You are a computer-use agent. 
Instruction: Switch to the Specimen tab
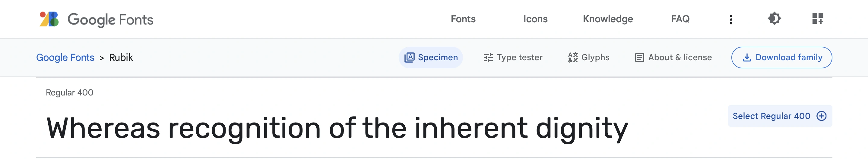click(x=431, y=58)
